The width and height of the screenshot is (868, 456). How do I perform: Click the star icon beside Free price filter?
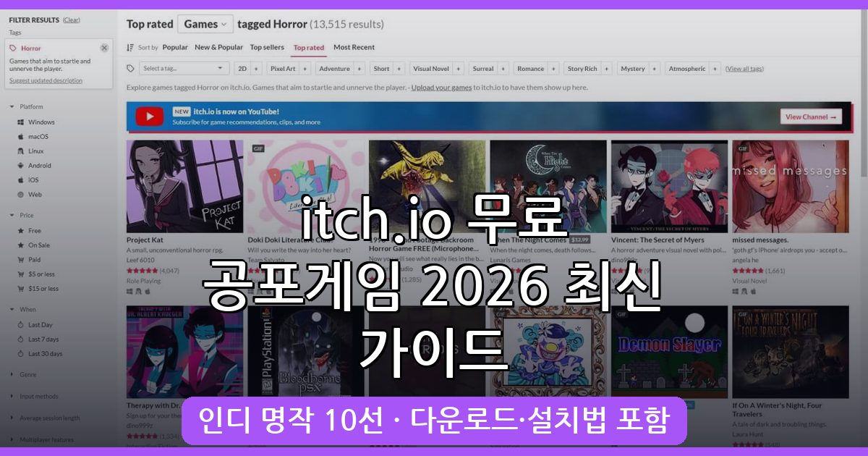tap(20, 231)
